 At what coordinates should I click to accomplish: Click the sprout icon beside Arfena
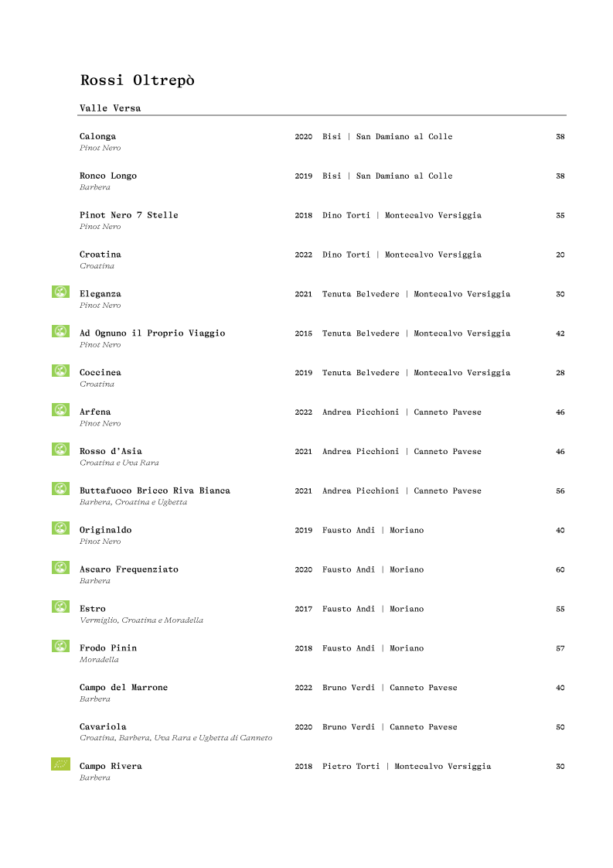point(60,410)
